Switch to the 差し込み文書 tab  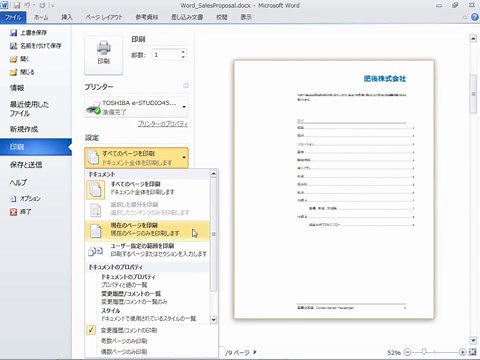[187, 17]
